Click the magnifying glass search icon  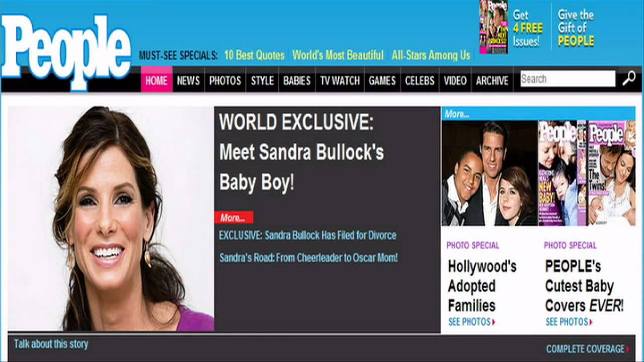629,79
